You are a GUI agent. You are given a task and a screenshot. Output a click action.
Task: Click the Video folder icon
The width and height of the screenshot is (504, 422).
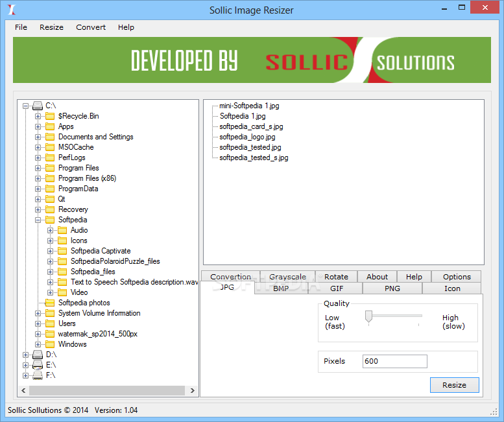62,292
